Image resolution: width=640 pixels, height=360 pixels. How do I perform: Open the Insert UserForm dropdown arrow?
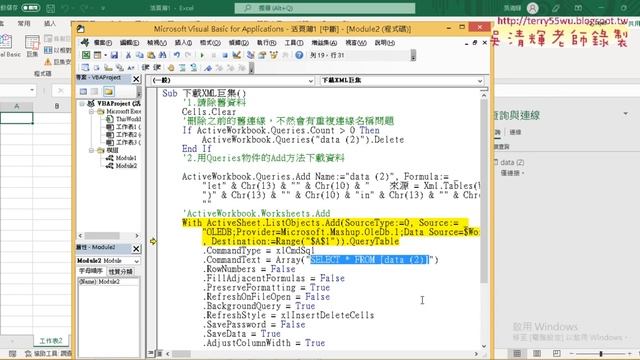(105, 55)
